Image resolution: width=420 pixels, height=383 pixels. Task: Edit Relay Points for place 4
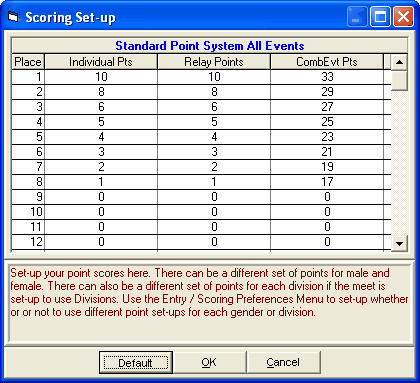click(x=214, y=122)
